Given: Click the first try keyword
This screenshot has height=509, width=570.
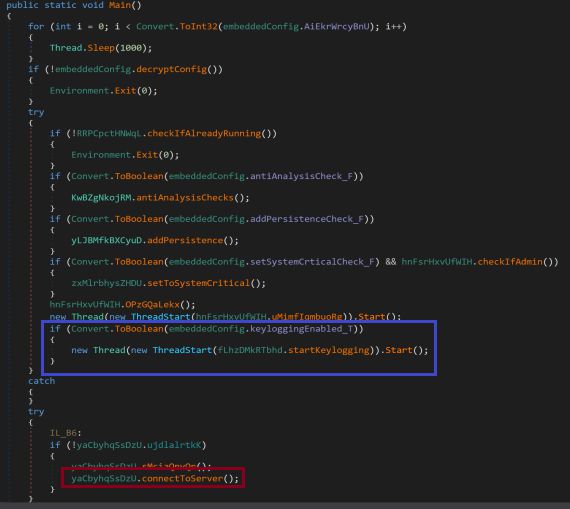Looking at the screenshot, I should 36,112.
